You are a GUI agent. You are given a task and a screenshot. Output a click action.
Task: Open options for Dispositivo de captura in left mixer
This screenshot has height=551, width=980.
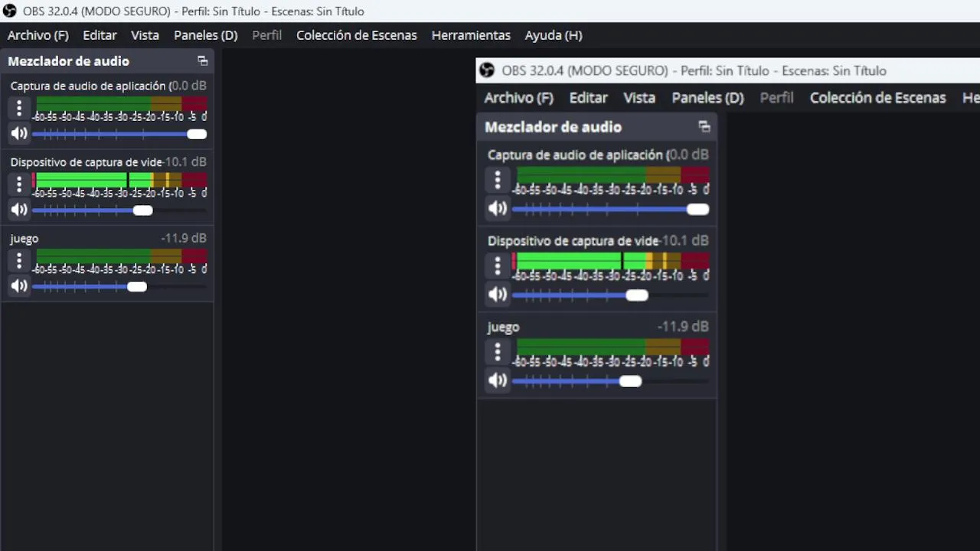[19, 184]
